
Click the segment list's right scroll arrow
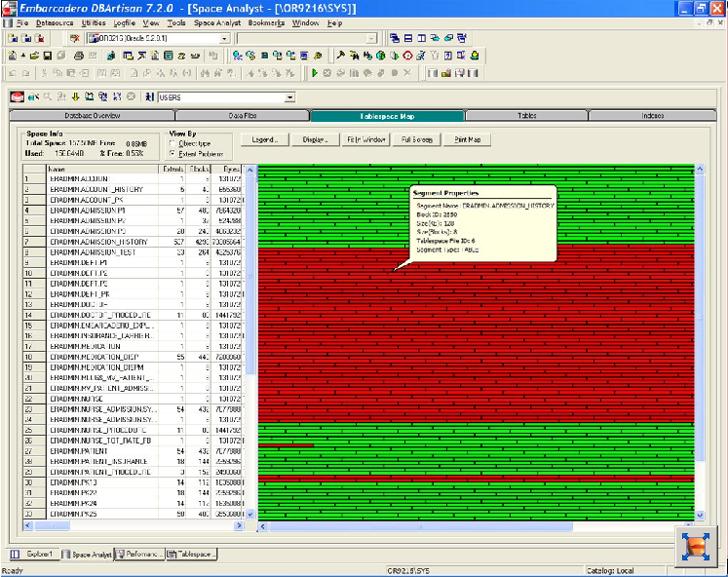[239, 525]
